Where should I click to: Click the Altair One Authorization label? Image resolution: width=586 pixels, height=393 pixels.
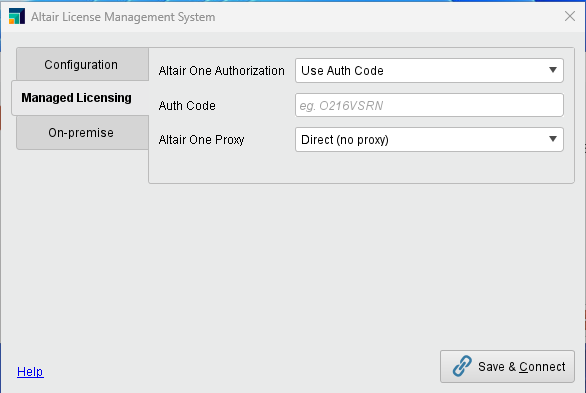click(222, 71)
